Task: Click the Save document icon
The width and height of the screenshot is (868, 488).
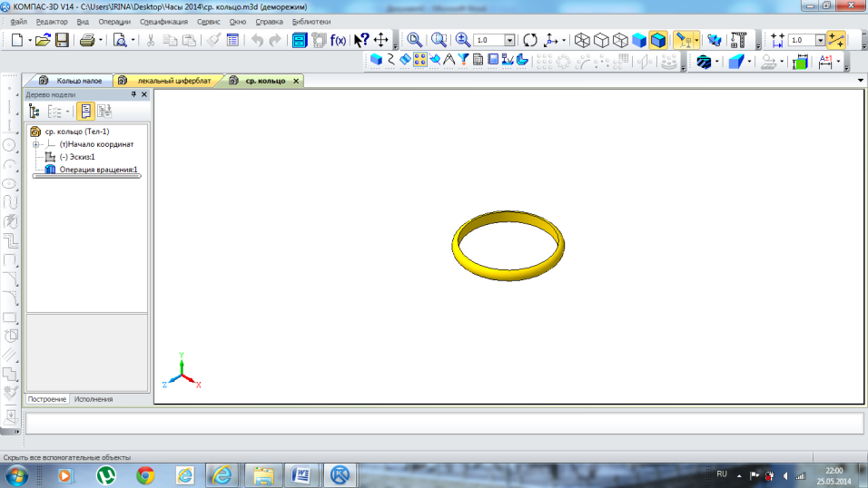Action: pyautogui.click(x=62, y=40)
